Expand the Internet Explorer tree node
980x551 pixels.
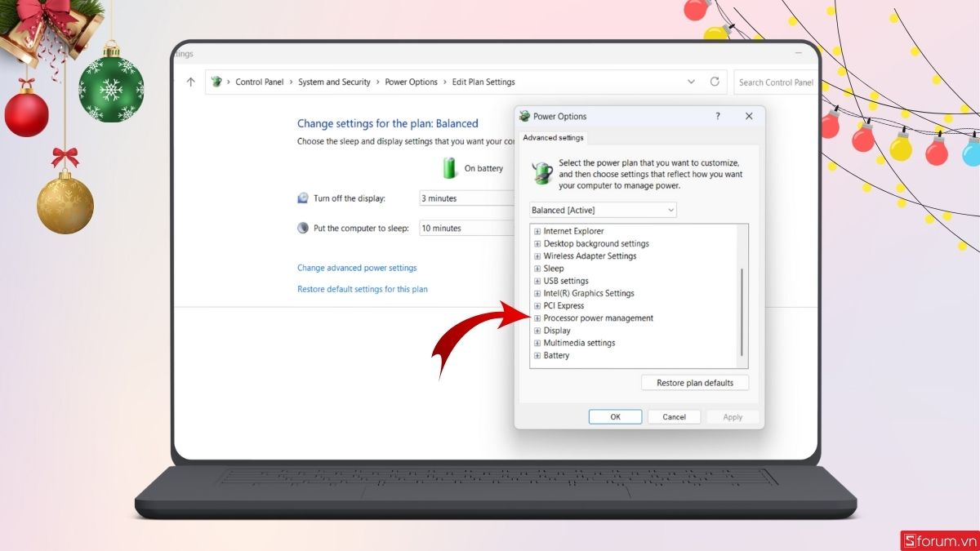537,231
